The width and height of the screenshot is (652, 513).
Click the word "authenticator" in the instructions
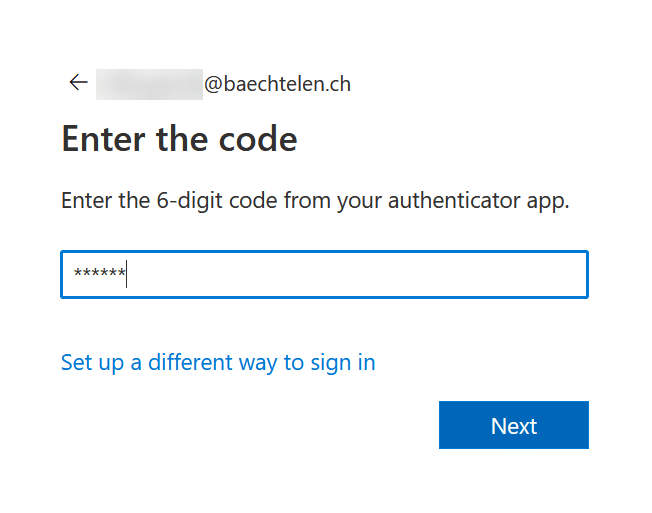tap(444, 200)
